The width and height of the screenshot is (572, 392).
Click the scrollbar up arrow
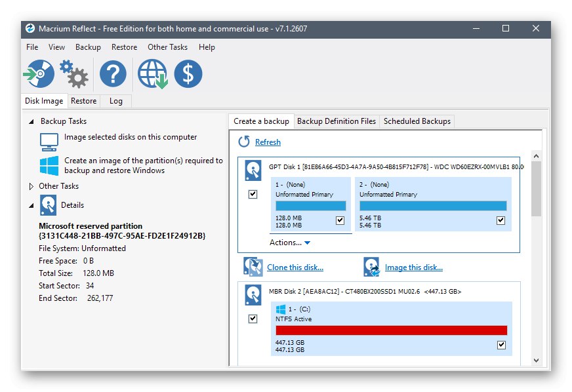536,156
